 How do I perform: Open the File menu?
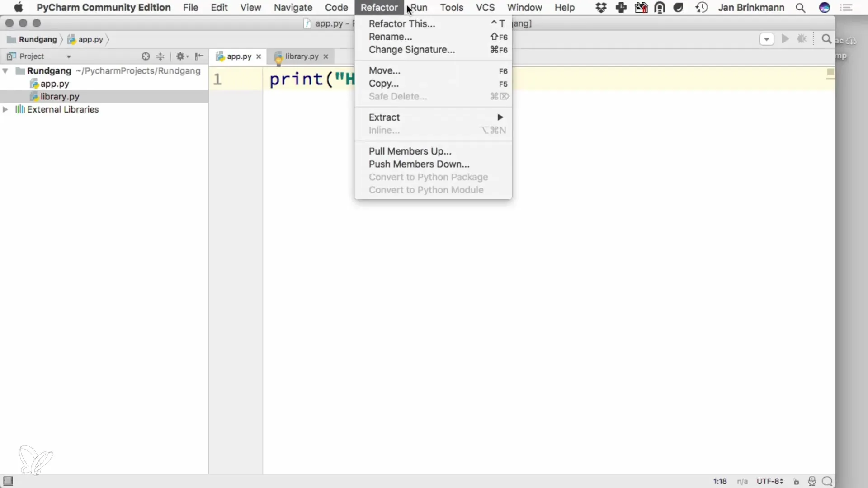coord(190,8)
